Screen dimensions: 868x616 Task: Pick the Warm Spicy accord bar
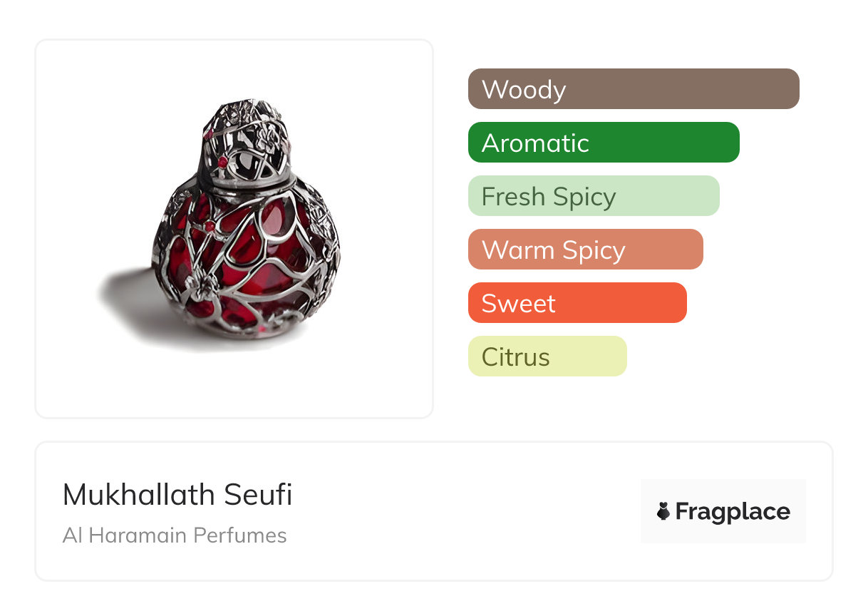click(585, 250)
